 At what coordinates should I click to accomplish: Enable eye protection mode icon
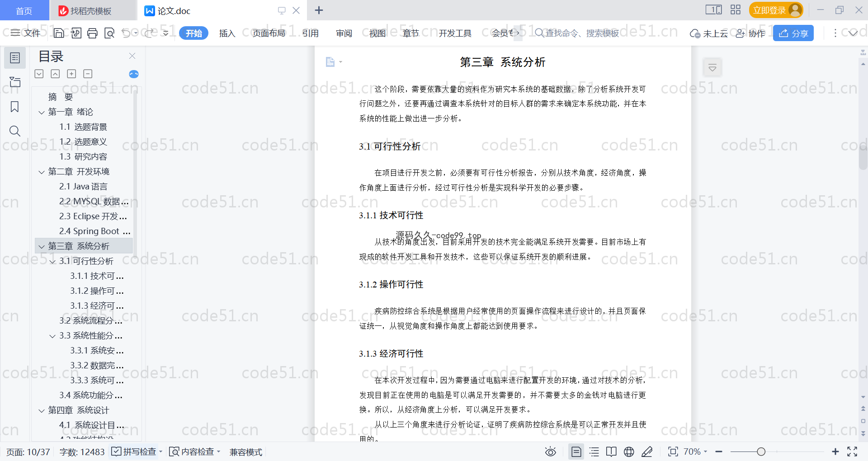click(550, 452)
